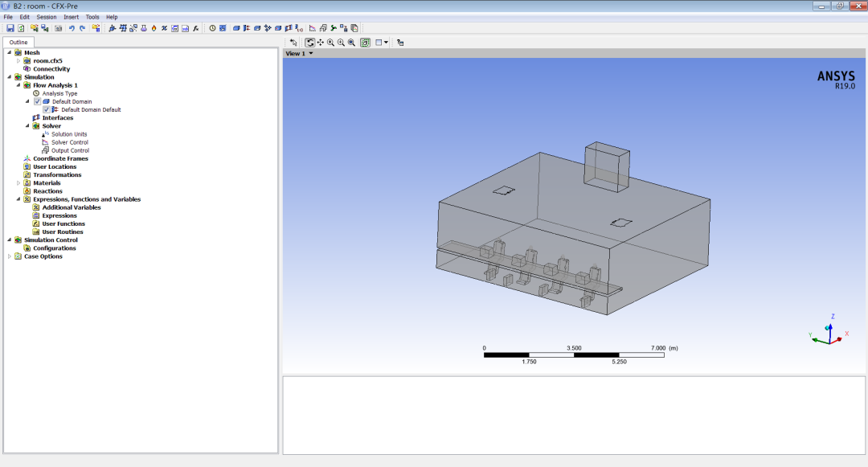Click the green recycle icon beside Save
Screen dimensions: 868x467
pyautogui.click(x=21, y=28)
